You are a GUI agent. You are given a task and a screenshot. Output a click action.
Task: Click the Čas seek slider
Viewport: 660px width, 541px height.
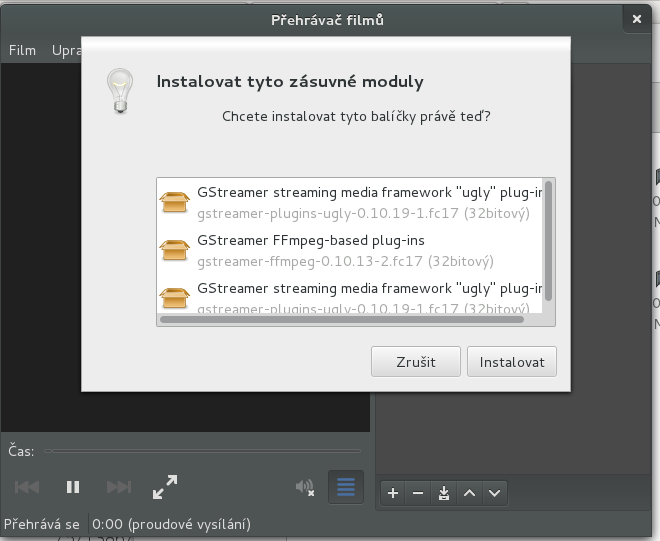click(202, 451)
